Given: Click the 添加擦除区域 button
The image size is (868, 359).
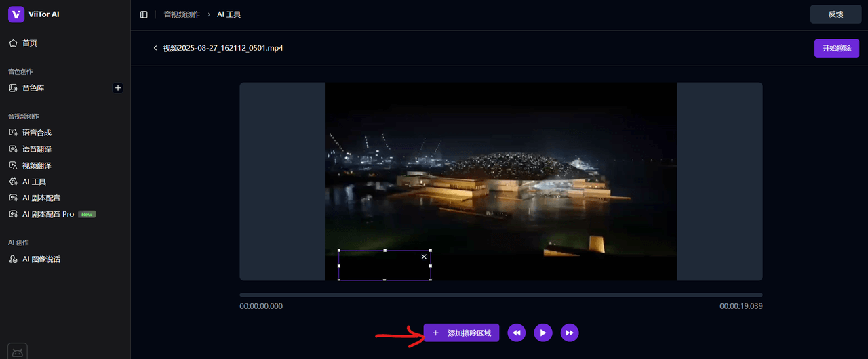Looking at the screenshot, I should 461,333.
